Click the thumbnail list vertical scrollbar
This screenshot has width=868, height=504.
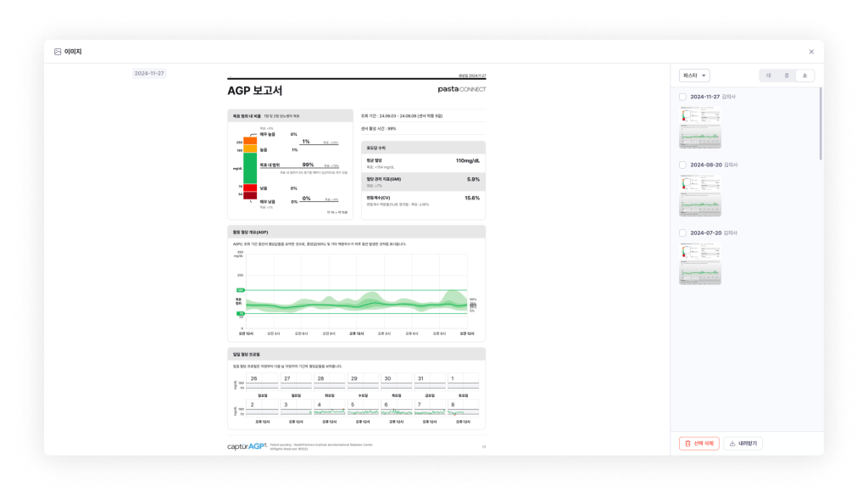click(x=821, y=123)
